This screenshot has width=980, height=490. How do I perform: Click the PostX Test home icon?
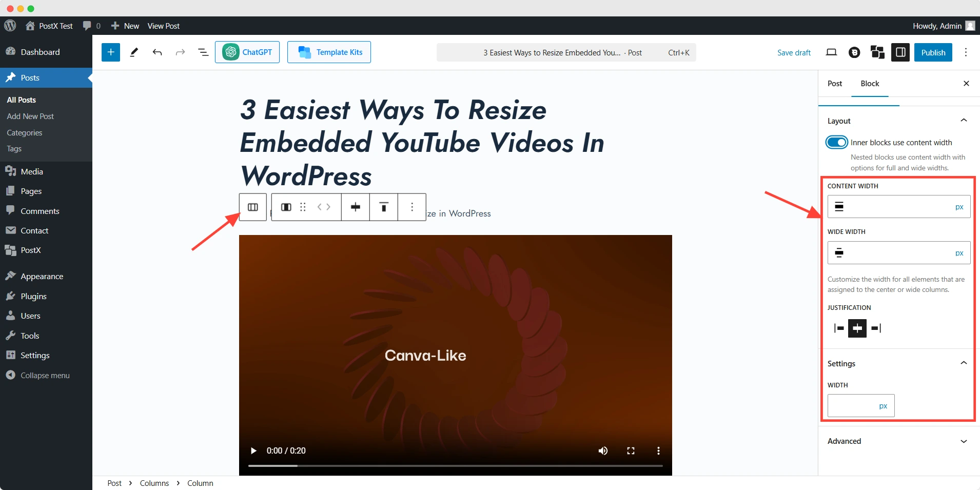coord(30,26)
